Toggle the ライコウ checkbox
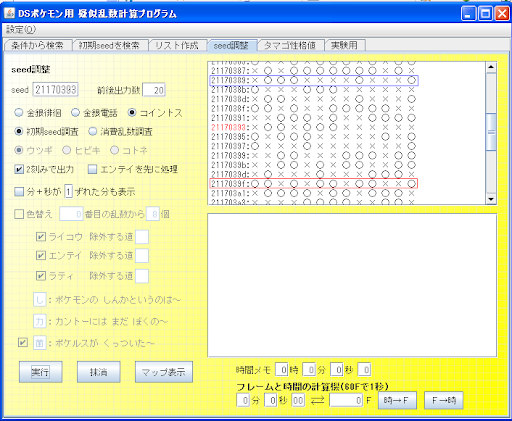Image resolution: width=512 pixels, height=421 pixels. [41, 237]
